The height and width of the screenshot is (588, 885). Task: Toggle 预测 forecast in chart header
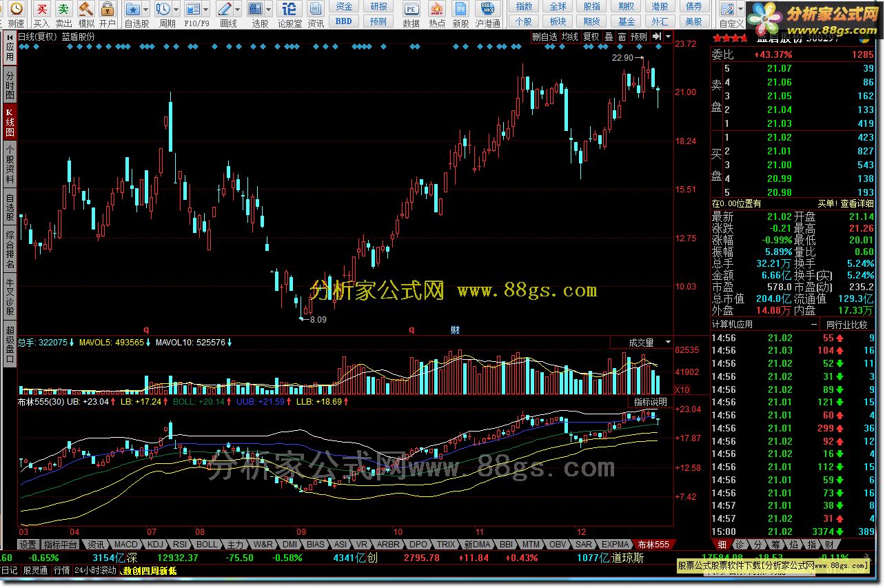[x=639, y=37]
